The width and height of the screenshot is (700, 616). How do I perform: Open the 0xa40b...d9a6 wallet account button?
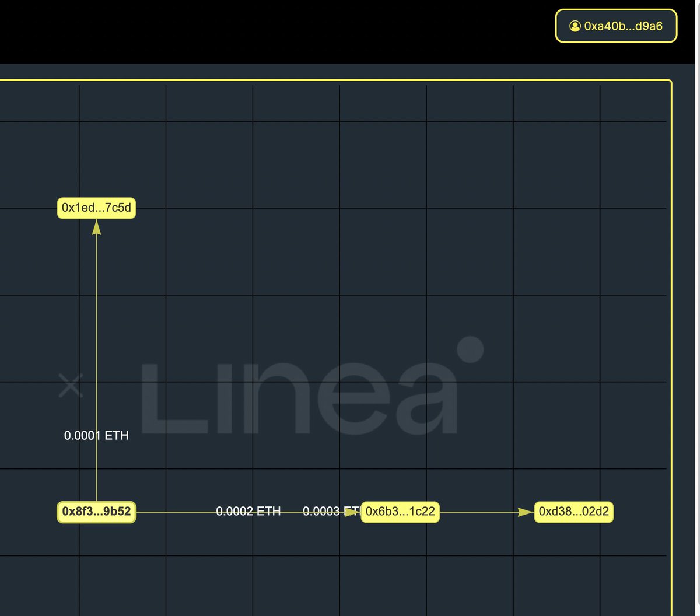coord(616,26)
